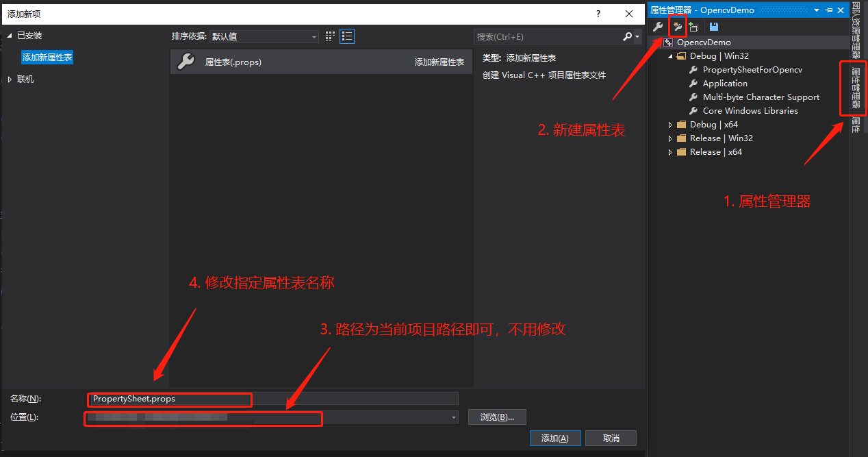Click the 创建 Visual C++ 项目属性表文件 description
Image resolution: width=868 pixels, height=457 pixels.
click(x=544, y=75)
